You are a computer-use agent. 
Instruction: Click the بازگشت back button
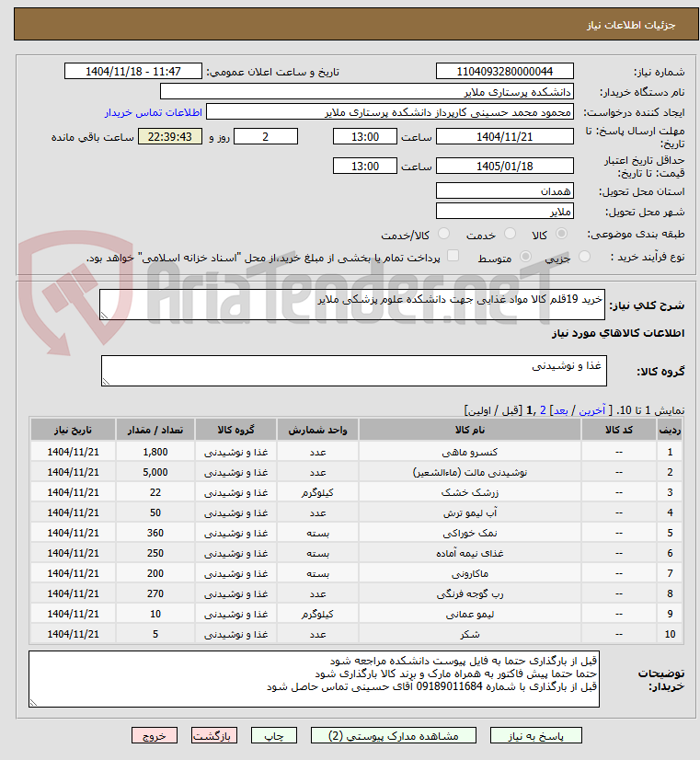point(214,736)
